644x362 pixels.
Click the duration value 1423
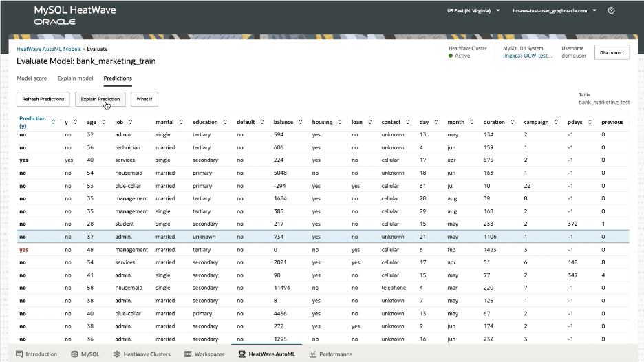[490, 249]
